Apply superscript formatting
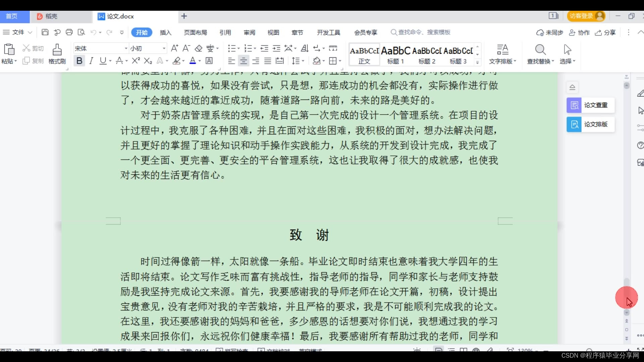 click(x=136, y=61)
